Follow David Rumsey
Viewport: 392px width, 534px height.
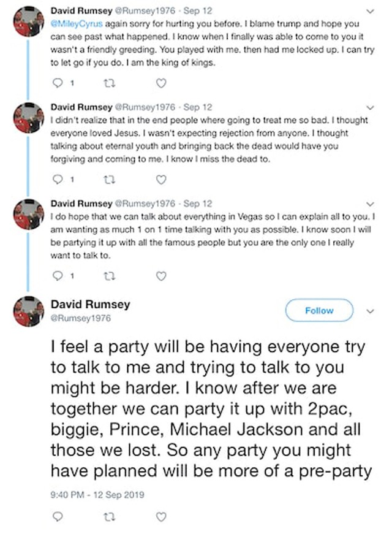(319, 311)
